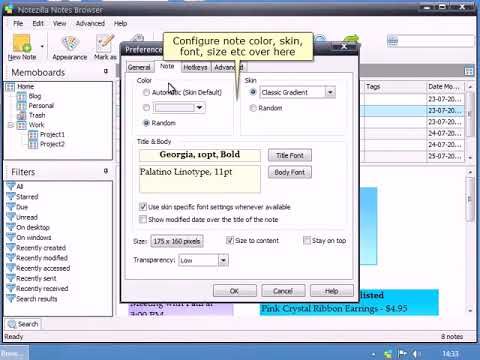The width and height of the screenshot is (480, 360).
Task: Open the custom color picker dropdown
Action: tap(199, 107)
